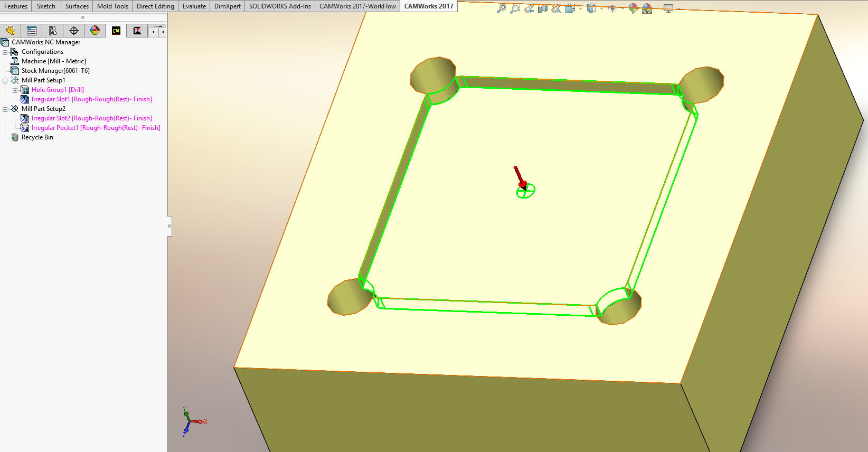Select the Zoom to Area tool
The width and height of the screenshot is (868, 452).
tap(515, 8)
